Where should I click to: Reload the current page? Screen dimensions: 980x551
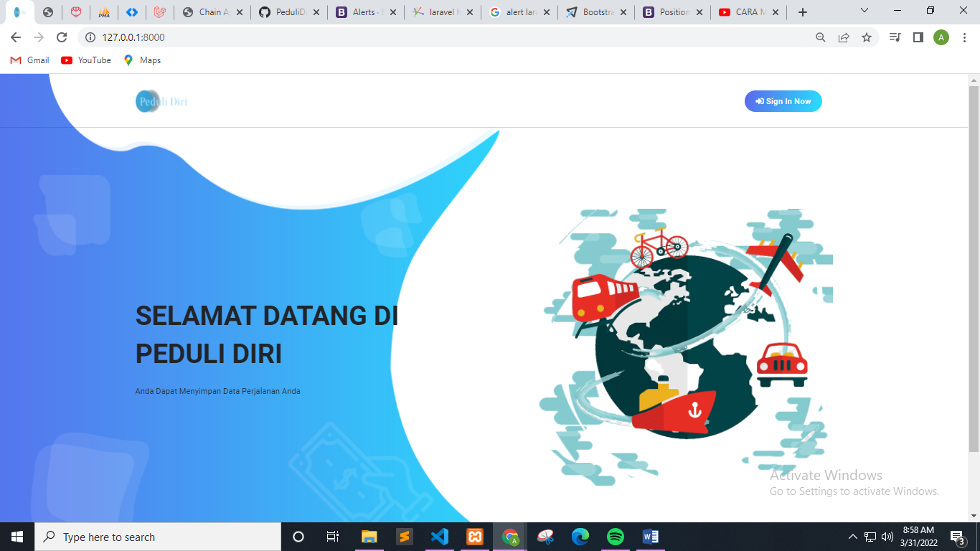click(62, 37)
